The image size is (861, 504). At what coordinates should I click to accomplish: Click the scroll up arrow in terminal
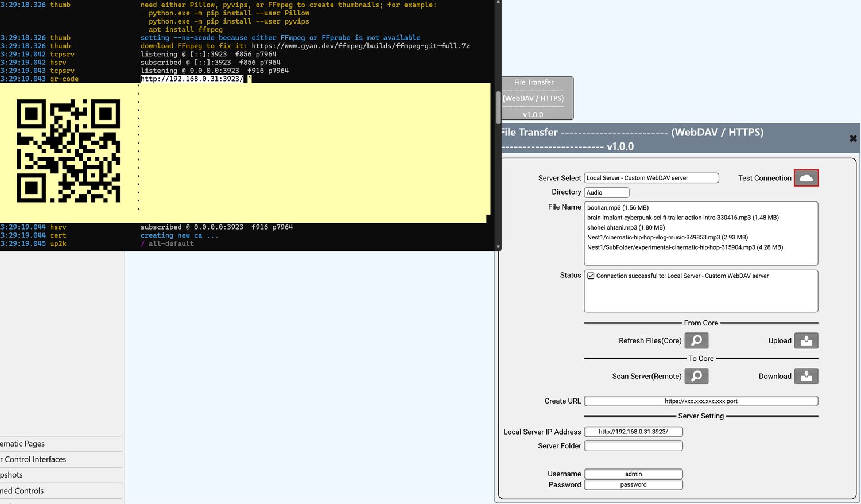pos(498,2)
